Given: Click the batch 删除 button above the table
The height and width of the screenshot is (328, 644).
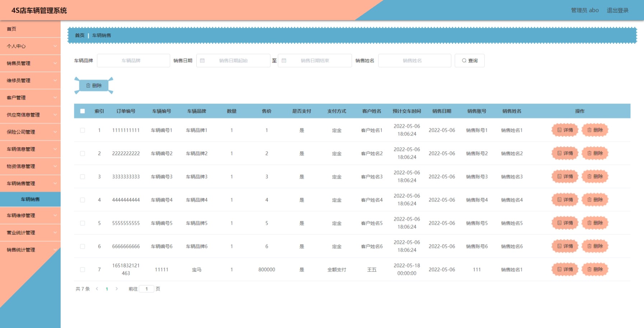Looking at the screenshot, I should point(94,85).
